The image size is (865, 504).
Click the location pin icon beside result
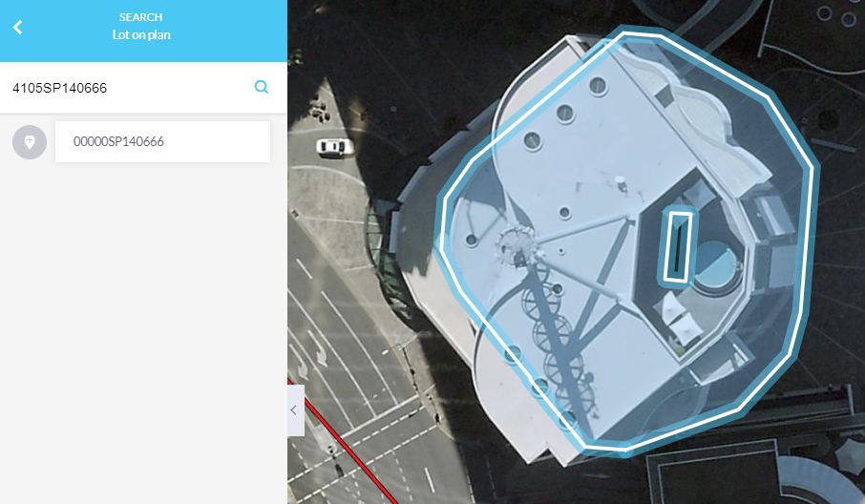[30, 142]
